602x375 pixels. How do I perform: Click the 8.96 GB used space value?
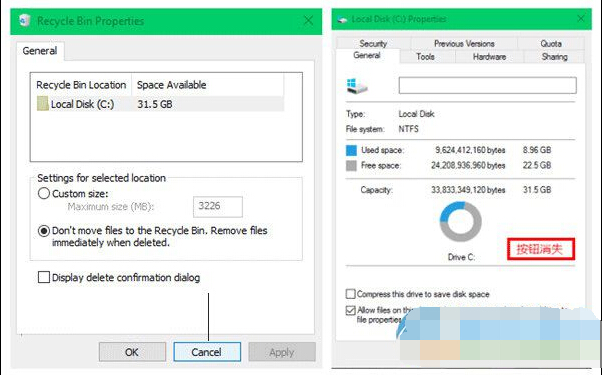pyautogui.click(x=537, y=150)
